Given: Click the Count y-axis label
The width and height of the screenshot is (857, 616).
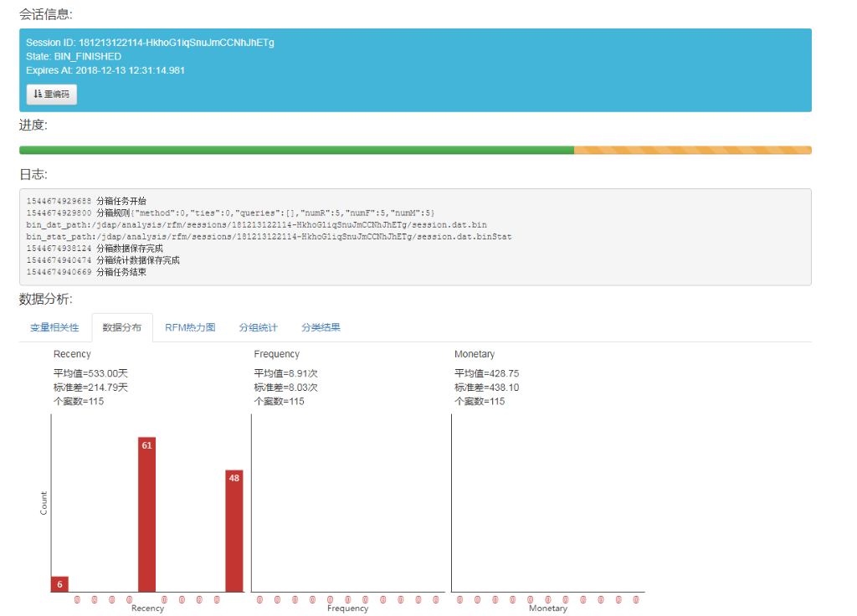Looking at the screenshot, I should pyautogui.click(x=44, y=502).
